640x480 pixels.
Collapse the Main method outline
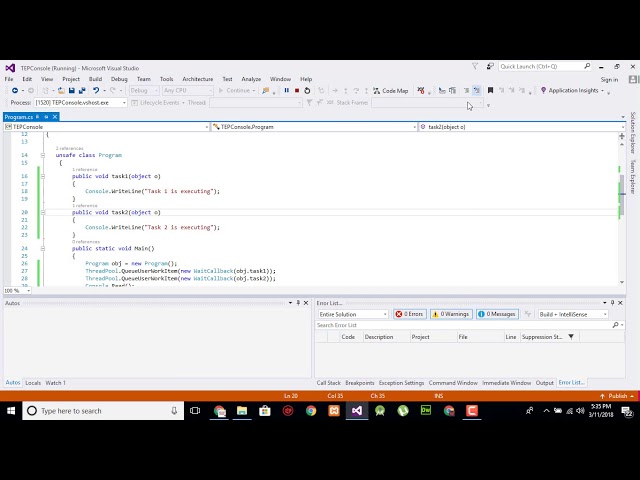pyautogui.click(x=43, y=248)
